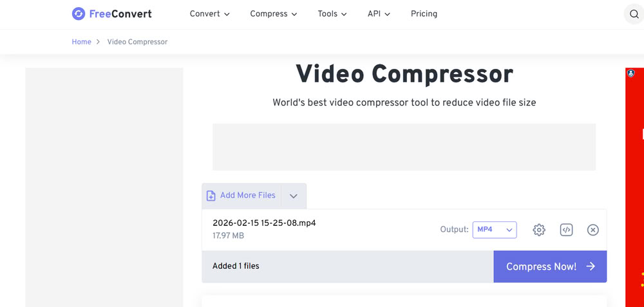The image size is (644, 307).
Task: Select the 2026-02-15 15-25-08.mp4 file name
Action: click(264, 223)
